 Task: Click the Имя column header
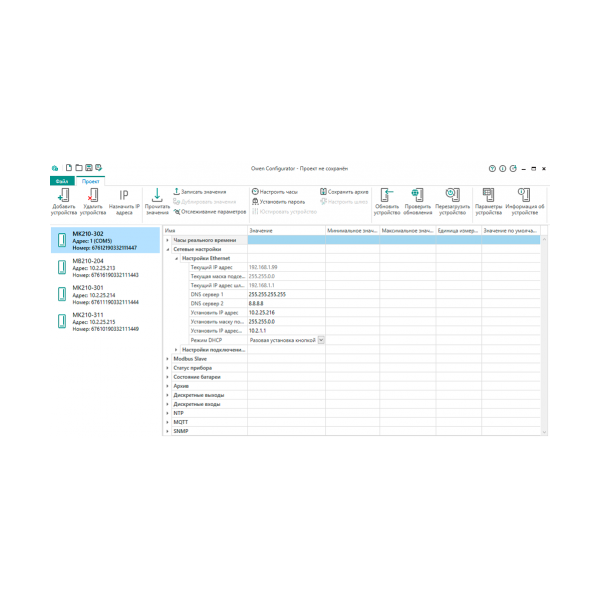point(205,231)
